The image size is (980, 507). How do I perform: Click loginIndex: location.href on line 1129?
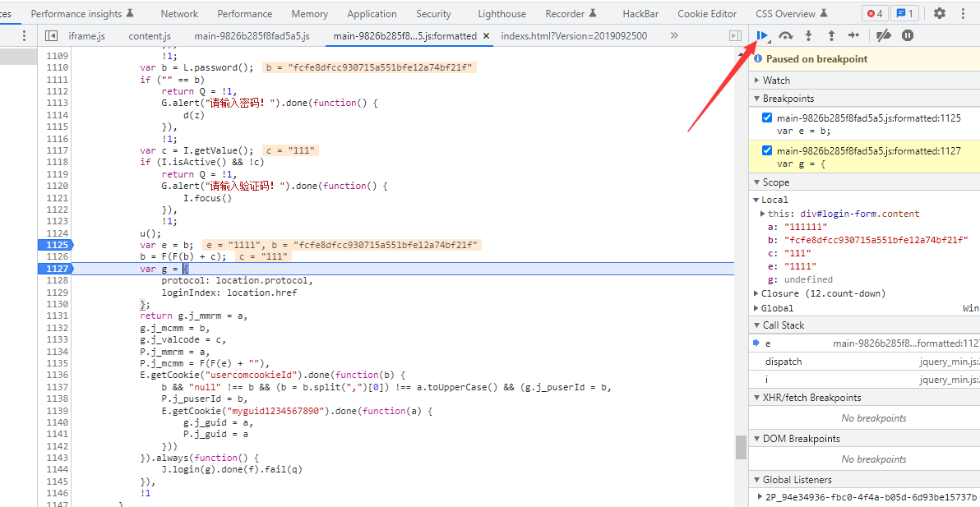[x=229, y=293]
